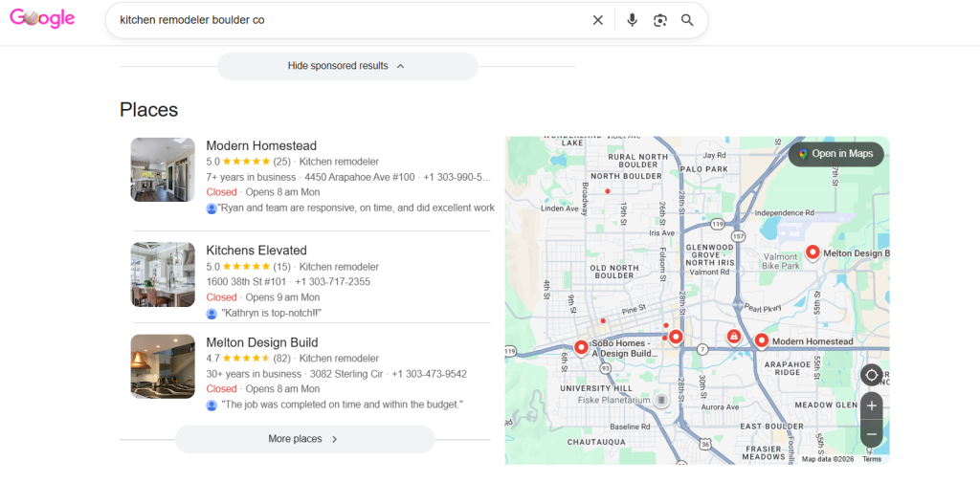Zoom in on the map

pyautogui.click(x=871, y=405)
